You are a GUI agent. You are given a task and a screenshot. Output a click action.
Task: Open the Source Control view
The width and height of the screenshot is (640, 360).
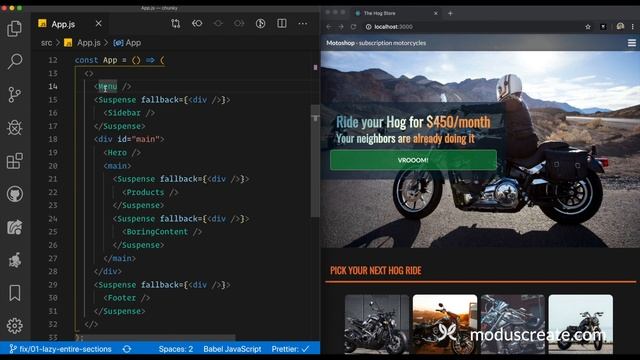15,94
